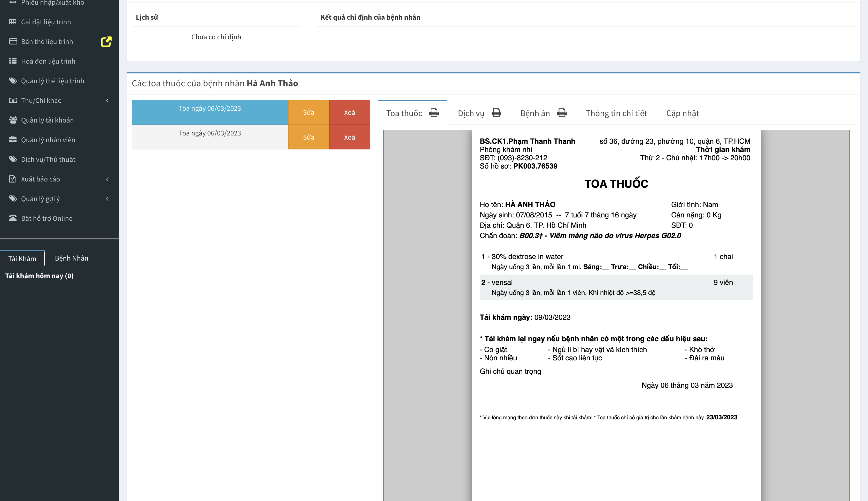Screen dimensions: 868x501
Task: Expand the Quản lý gợi ý submenu chevron
Action: [x=107, y=199]
